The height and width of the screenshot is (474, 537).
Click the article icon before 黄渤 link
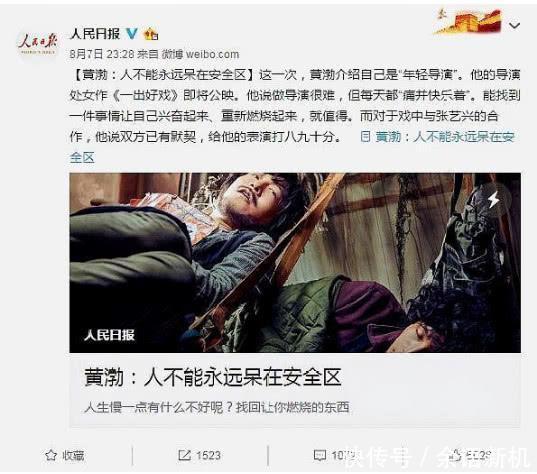366,137
